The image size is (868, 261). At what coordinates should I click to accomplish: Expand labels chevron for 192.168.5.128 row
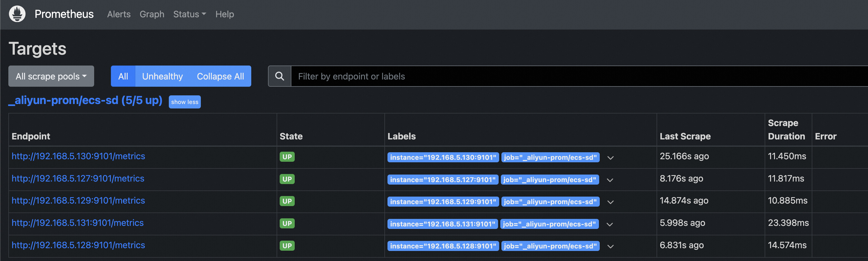point(610,246)
